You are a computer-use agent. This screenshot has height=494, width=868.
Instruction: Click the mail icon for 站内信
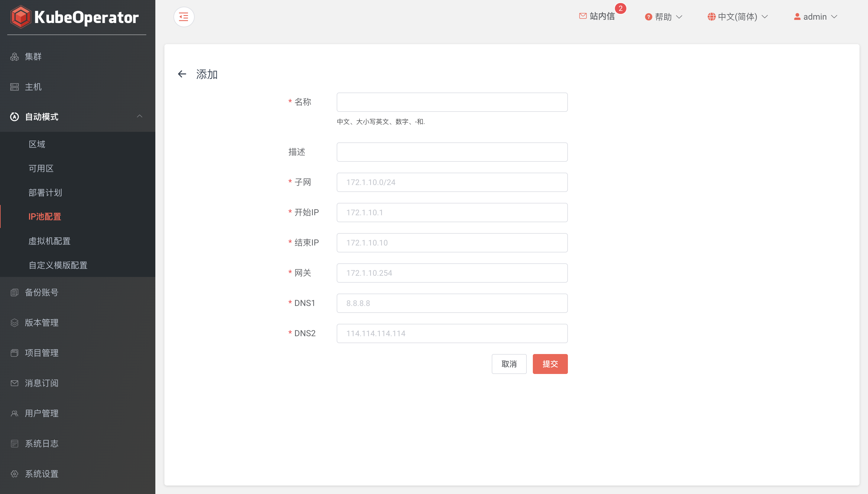(x=583, y=16)
